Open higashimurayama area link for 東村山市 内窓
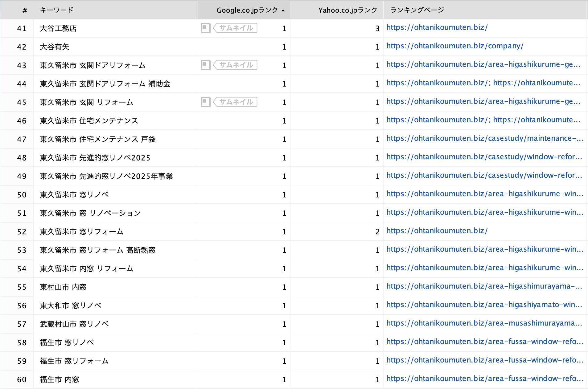588x389 pixels. click(484, 286)
